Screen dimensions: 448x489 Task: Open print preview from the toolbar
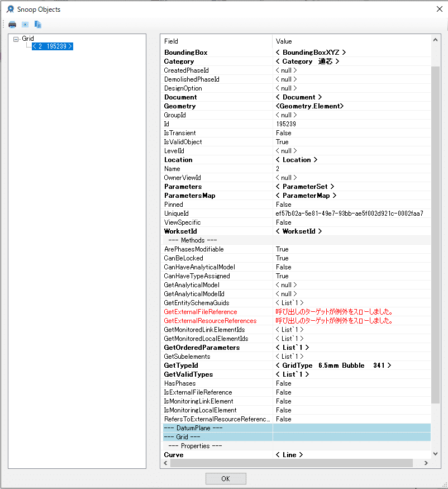click(x=24, y=24)
